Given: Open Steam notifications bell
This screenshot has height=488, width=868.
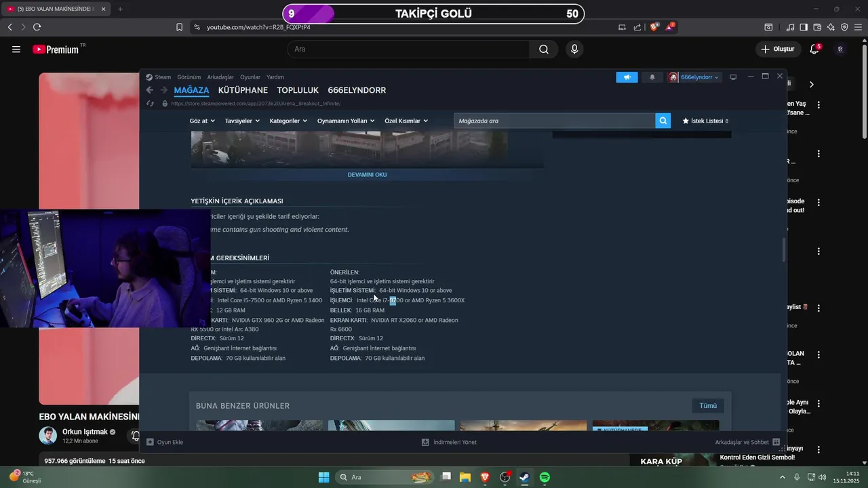Looking at the screenshot, I should [652, 77].
